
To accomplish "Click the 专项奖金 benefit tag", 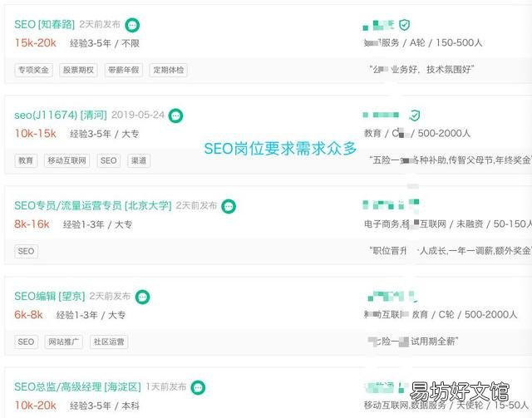I will point(33,70).
